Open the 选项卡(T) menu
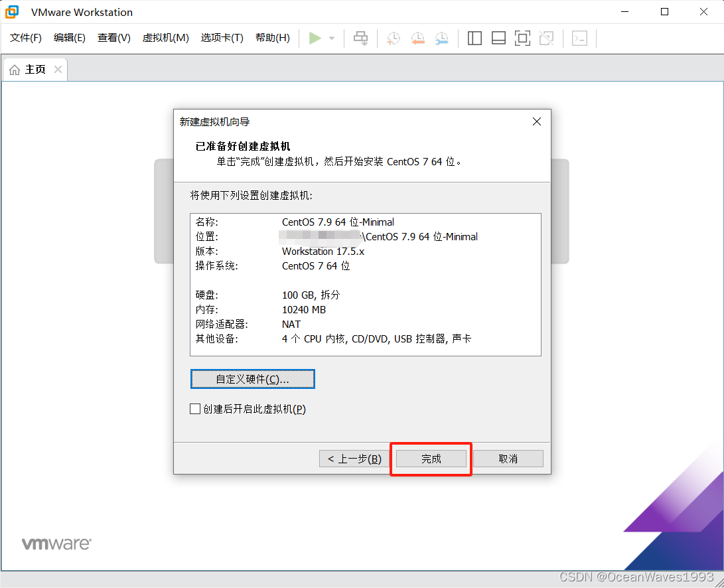The height and width of the screenshot is (588, 724). (x=222, y=38)
